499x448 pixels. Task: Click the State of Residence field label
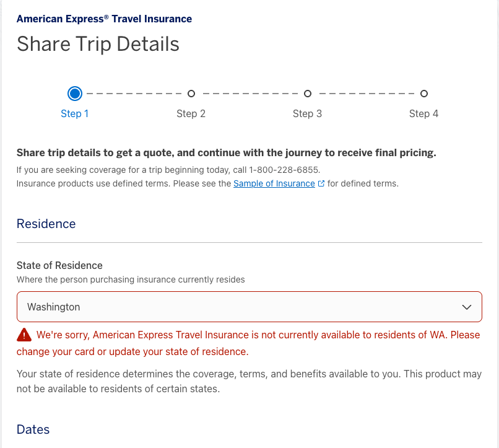[59, 265]
